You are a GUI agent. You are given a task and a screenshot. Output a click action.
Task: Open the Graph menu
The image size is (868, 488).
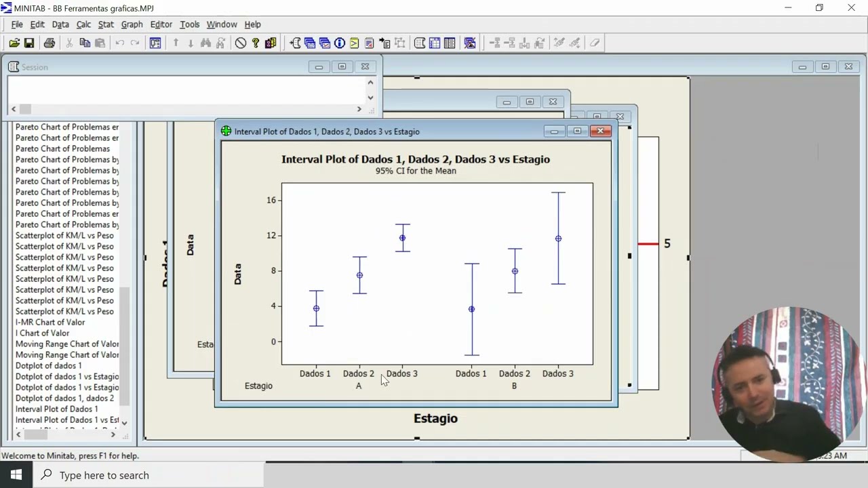132,24
